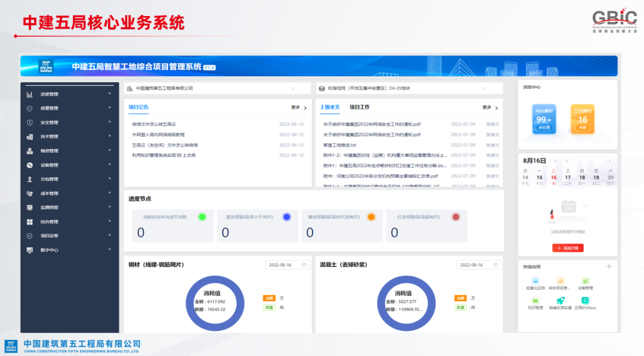Image resolution: width=644 pixels, height=356 pixels.
Task: Click the 分包管理 worker icon
Action: click(x=30, y=179)
